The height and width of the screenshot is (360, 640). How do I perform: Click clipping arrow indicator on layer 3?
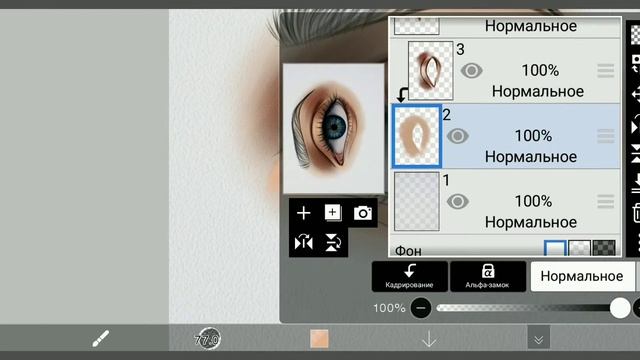(402, 95)
